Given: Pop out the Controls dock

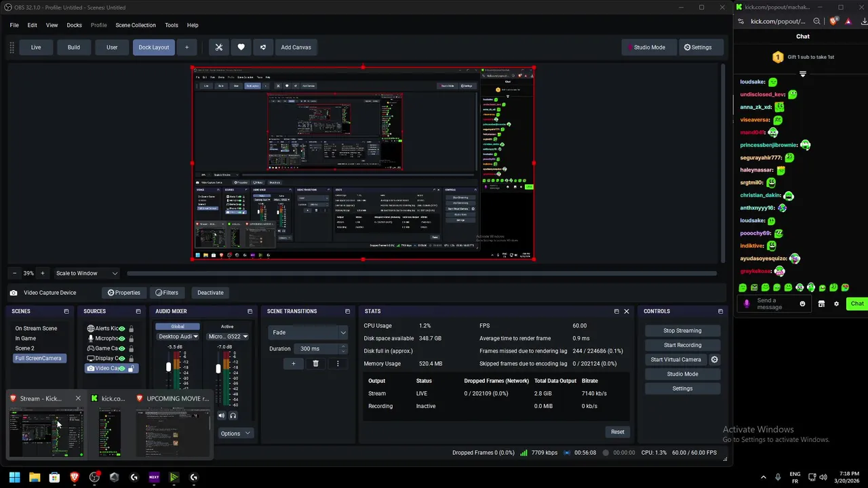Looking at the screenshot, I should (x=720, y=312).
